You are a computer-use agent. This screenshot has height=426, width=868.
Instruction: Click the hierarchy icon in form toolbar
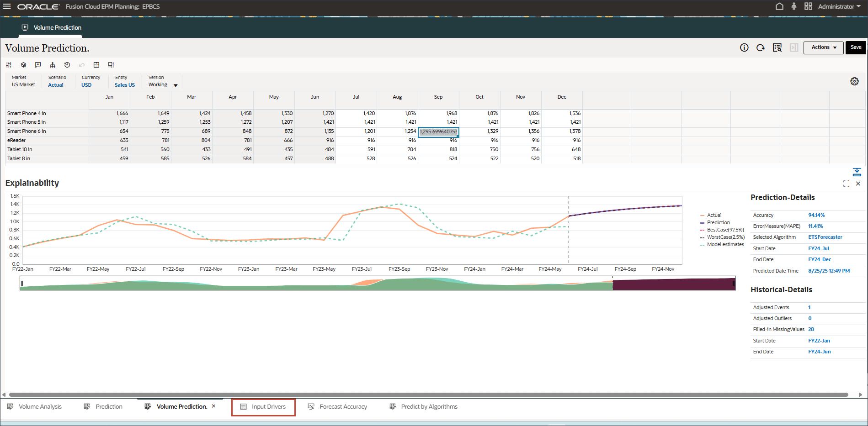(x=53, y=65)
